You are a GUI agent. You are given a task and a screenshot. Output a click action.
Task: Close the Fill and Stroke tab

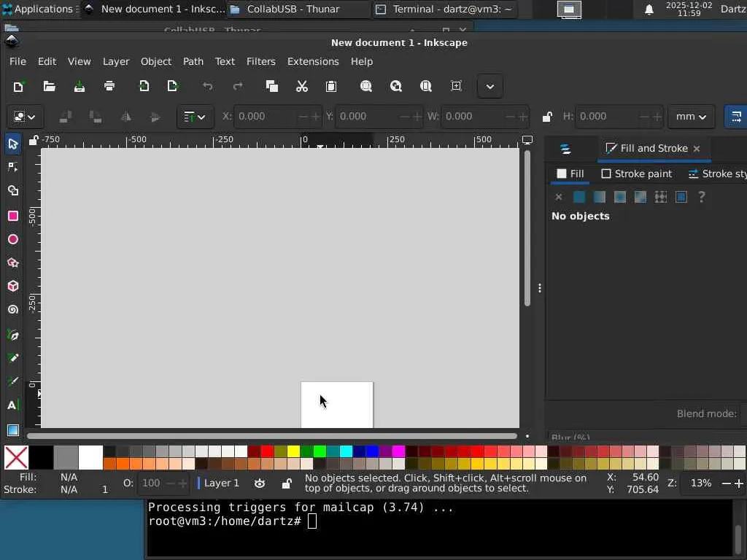coord(697,149)
